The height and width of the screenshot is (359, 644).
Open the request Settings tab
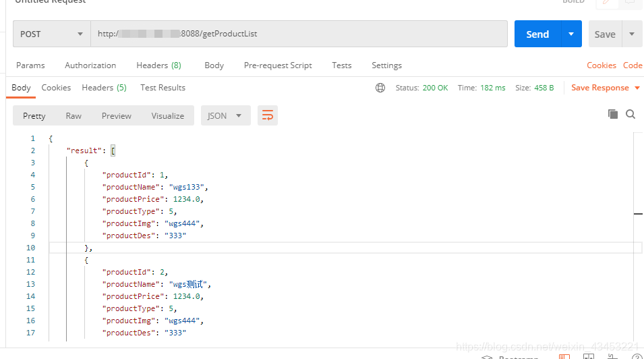pos(386,65)
